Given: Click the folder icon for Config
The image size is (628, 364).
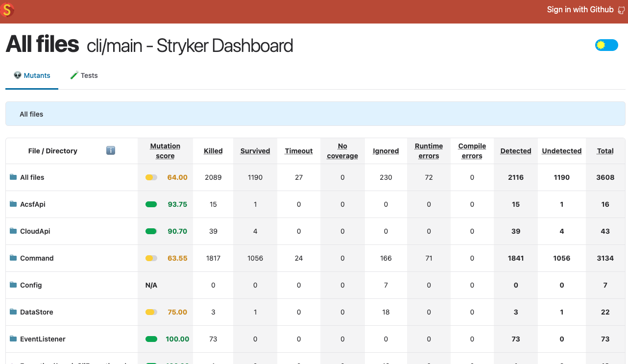Looking at the screenshot, I should [x=13, y=285].
